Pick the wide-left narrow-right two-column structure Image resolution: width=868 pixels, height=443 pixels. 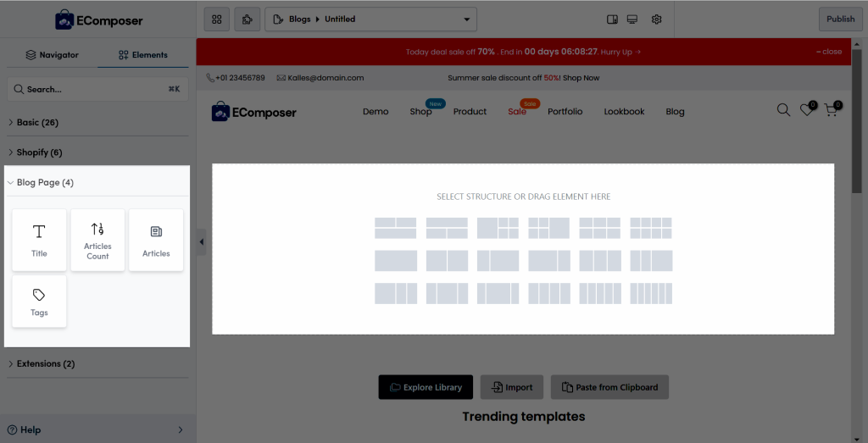click(548, 261)
